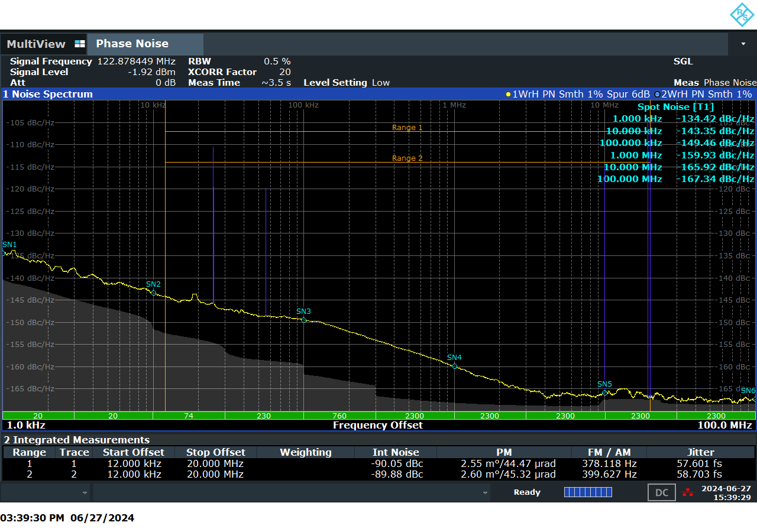This screenshot has width=757, height=532.
Task: Click the Weighting column header
Action: tap(306, 452)
